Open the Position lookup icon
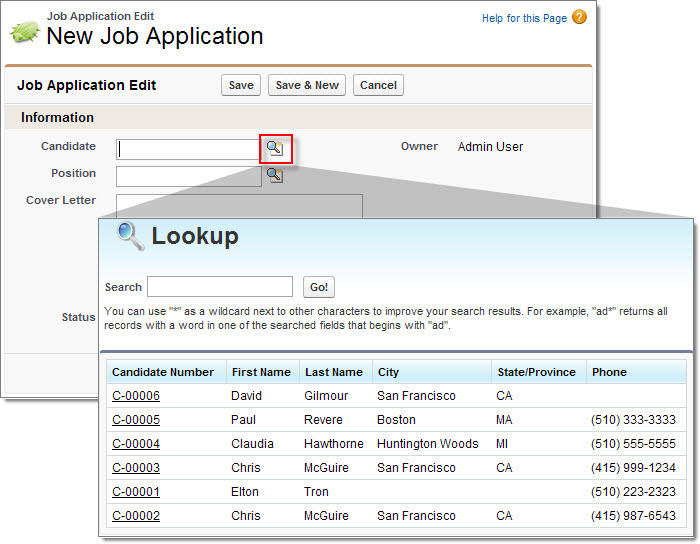 (275, 175)
